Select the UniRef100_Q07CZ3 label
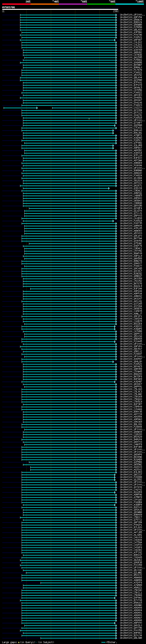The width and height of the screenshot is (146, 644). [x=131, y=113]
